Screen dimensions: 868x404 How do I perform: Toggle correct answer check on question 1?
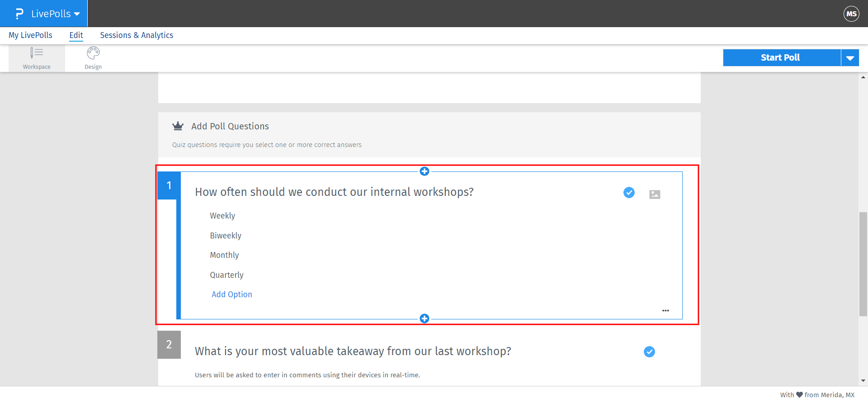coord(629,193)
